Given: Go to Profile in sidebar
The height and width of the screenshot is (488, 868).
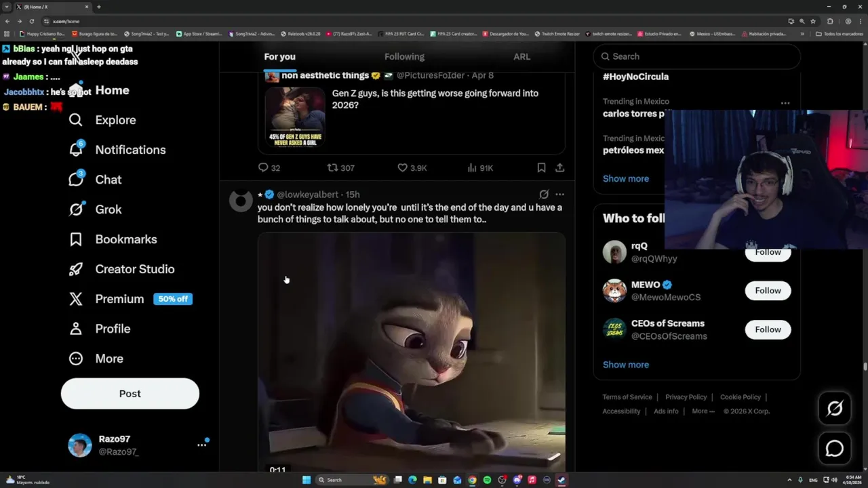Looking at the screenshot, I should [99, 329].
